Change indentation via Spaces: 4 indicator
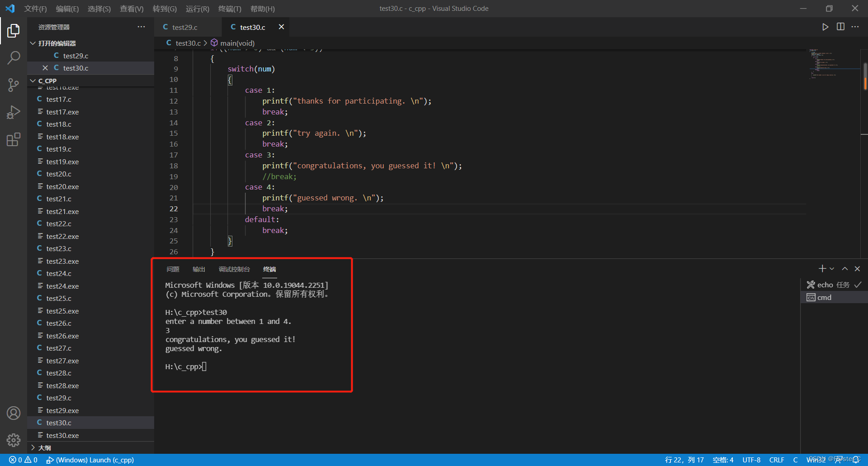 pos(723,460)
